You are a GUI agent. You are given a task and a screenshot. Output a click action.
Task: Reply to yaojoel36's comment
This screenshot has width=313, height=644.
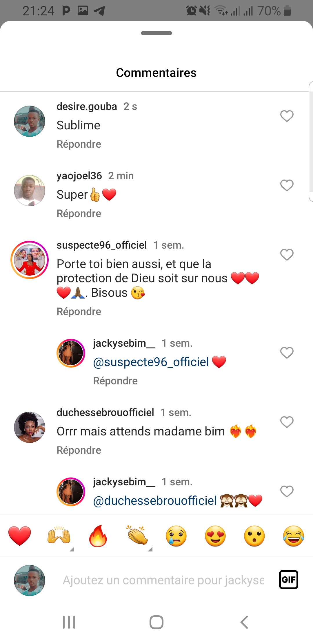pyautogui.click(x=79, y=214)
